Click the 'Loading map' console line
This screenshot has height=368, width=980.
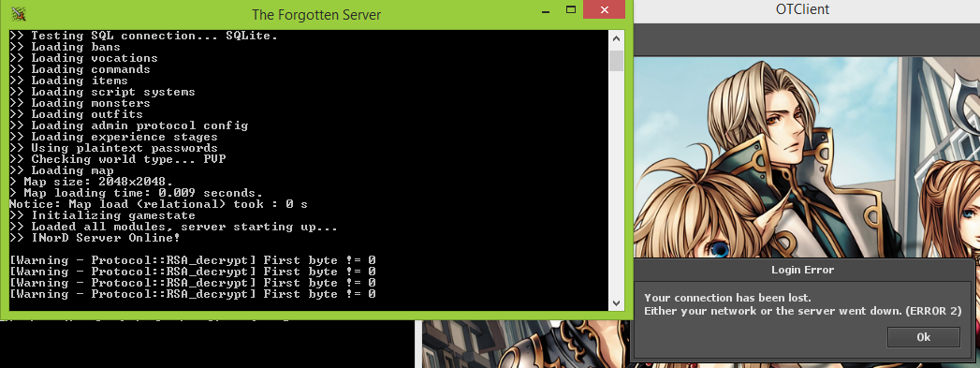[x=61, y=170]
